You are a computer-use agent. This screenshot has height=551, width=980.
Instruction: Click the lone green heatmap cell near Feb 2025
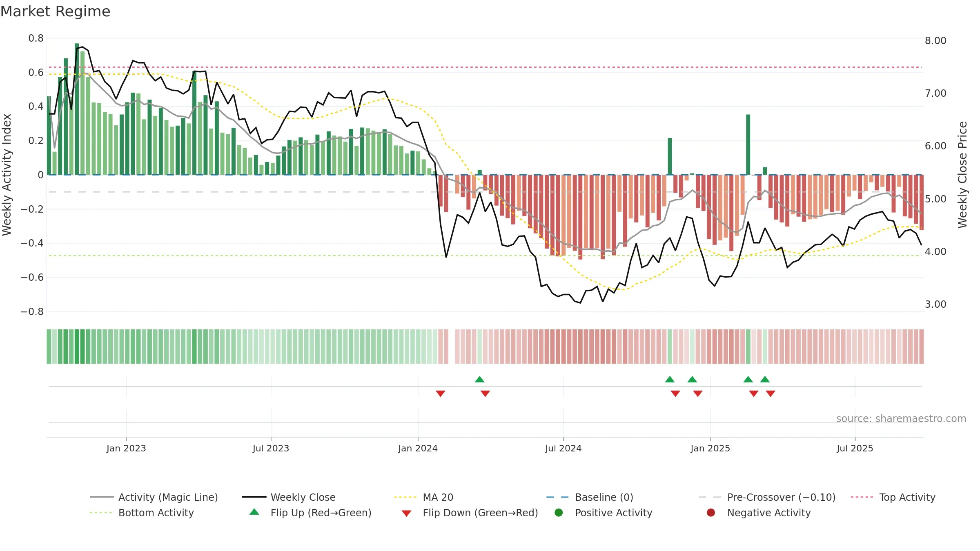coord(748,347)
